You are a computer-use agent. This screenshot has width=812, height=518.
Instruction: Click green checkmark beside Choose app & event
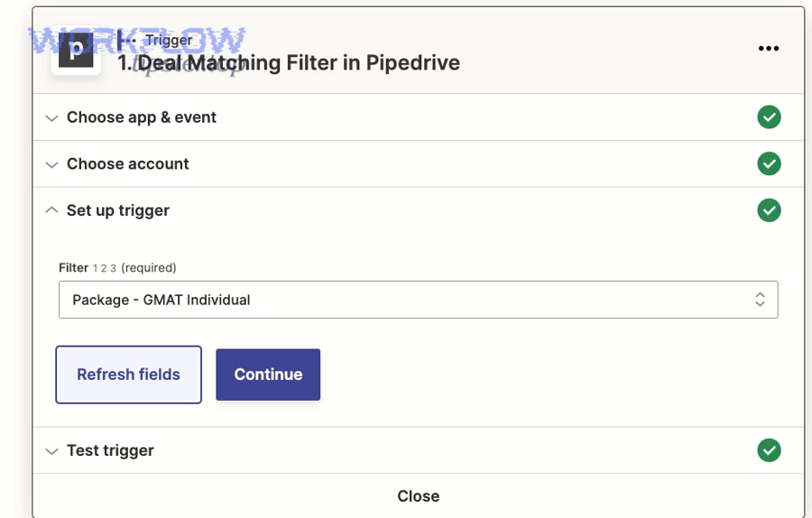(769, 117)
